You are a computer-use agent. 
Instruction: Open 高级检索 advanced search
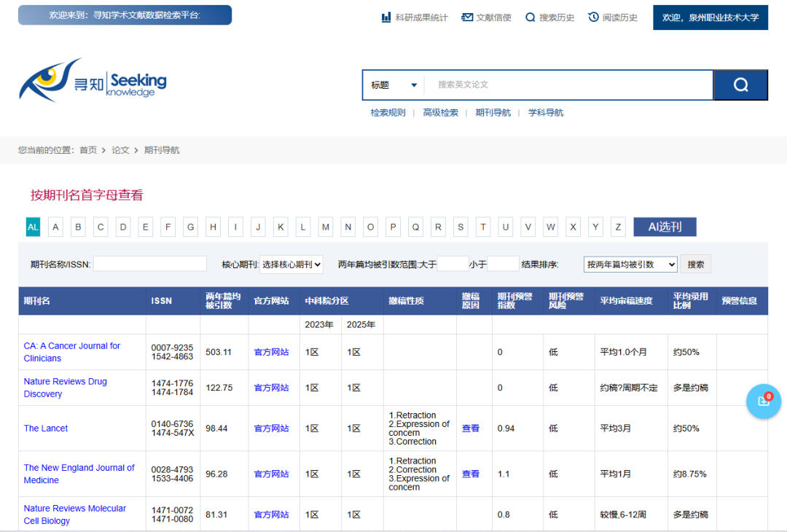coord(441,113)
